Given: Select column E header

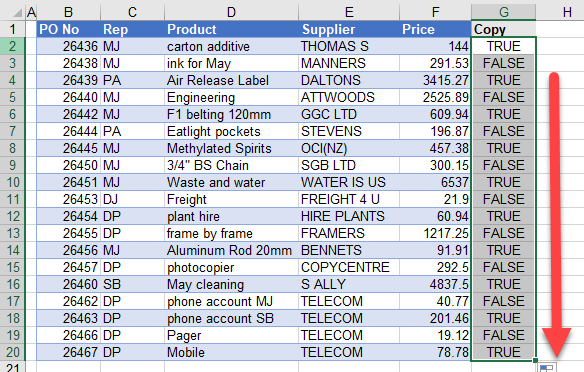Looking at the screenshot, I should pyautogui.click(x=349, y=12).
